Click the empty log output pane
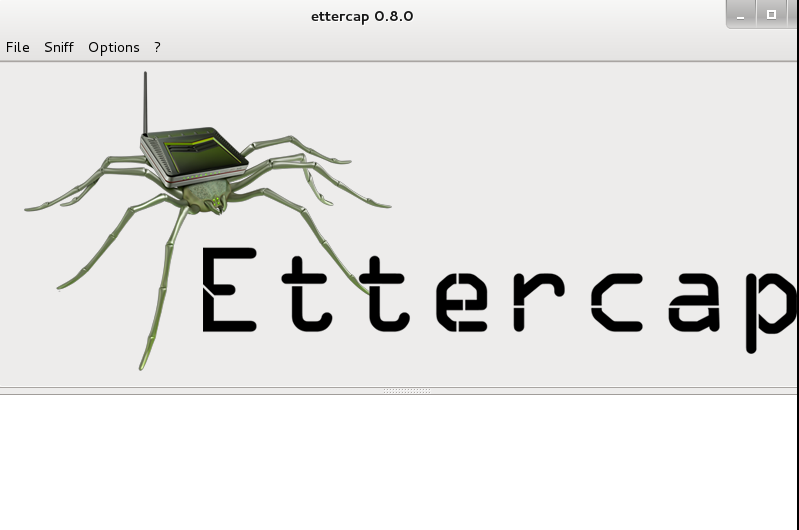 point(398,462)
